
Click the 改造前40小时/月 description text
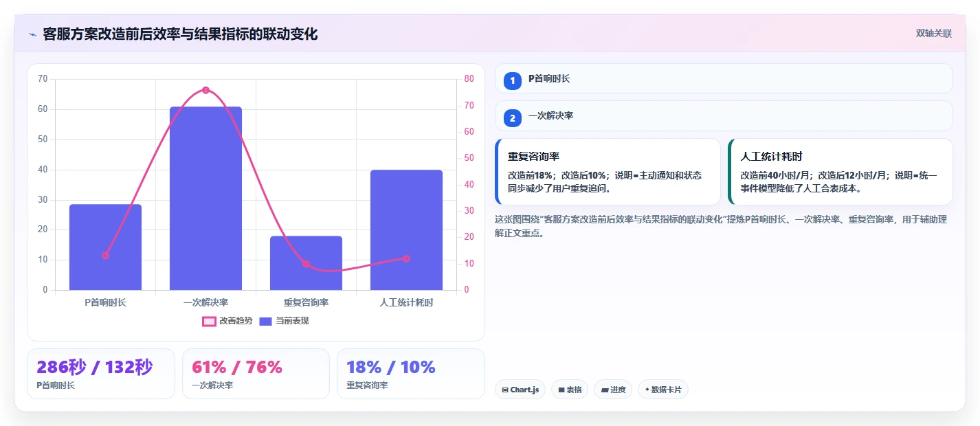point(838,181)
